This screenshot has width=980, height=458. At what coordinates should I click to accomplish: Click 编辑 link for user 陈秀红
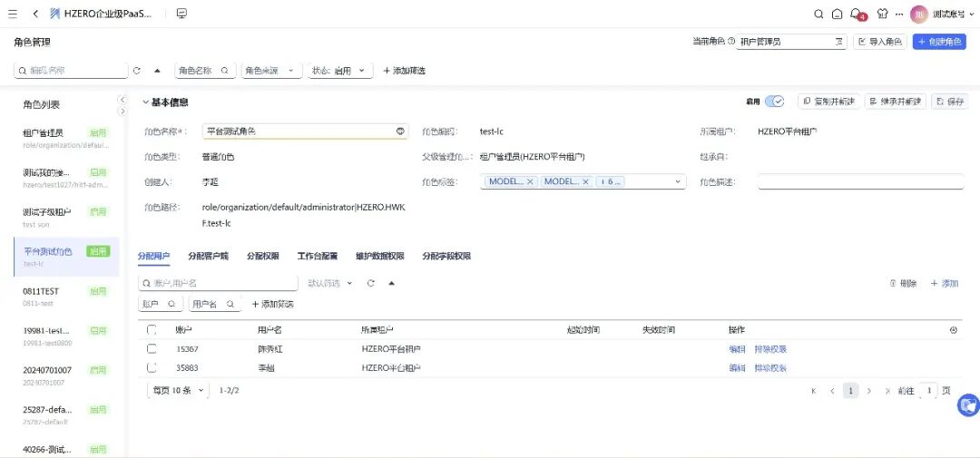click(x=737, y=349)
